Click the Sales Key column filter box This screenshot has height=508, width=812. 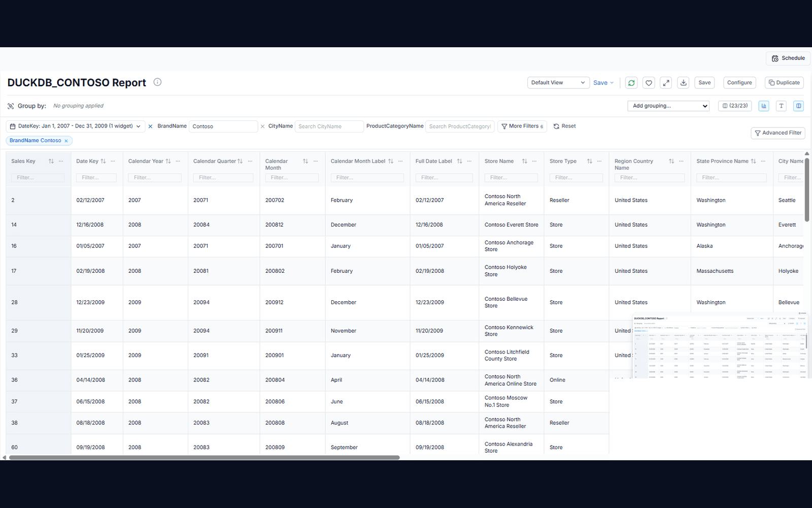38,178
